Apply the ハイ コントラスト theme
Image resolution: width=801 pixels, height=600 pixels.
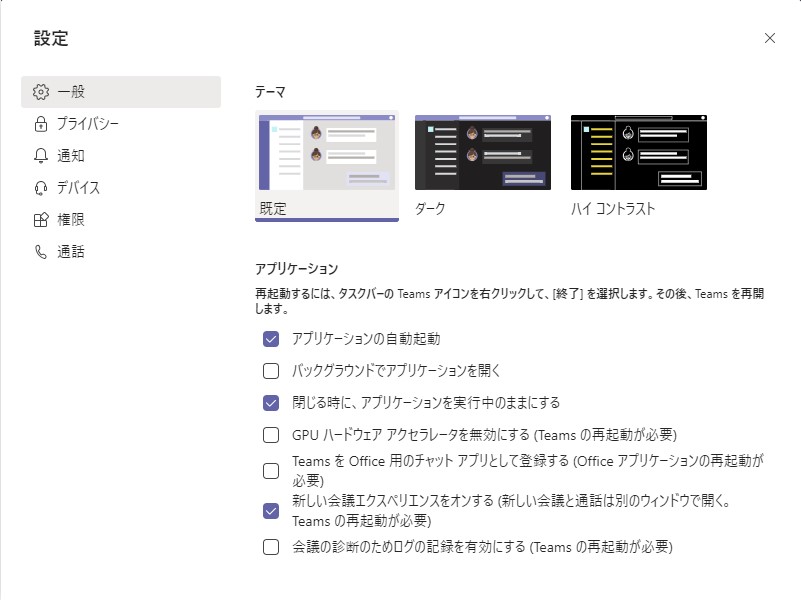tap(638, 150)
